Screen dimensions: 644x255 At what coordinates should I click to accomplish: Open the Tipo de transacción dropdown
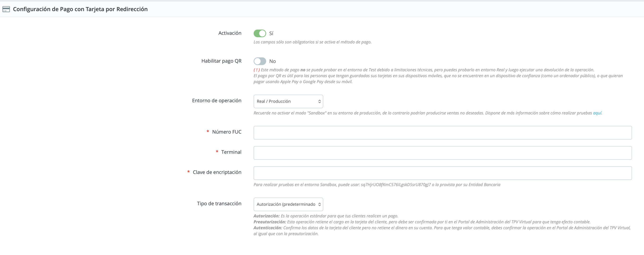[x=288, y=204]
